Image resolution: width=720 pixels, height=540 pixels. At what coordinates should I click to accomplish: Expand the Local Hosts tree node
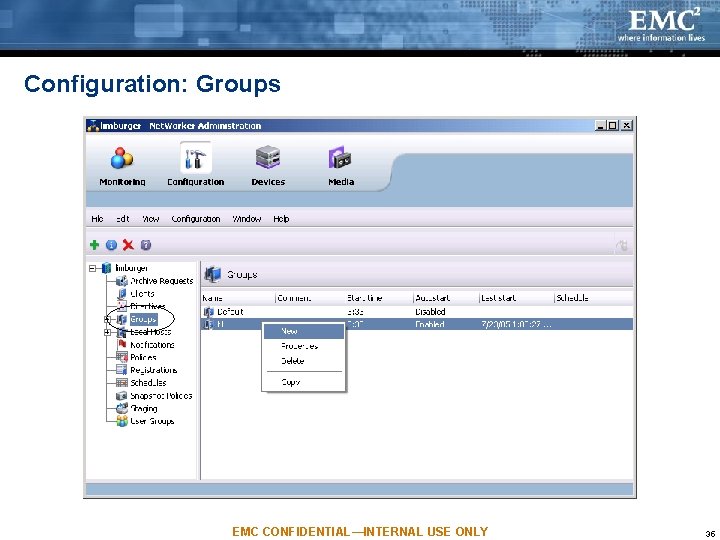point(107,332)
